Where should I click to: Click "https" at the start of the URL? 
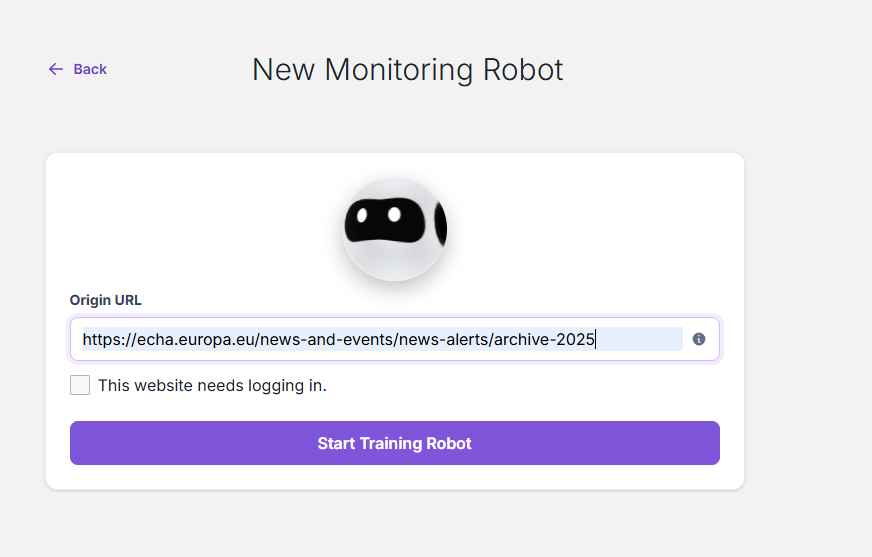[102, 339]
